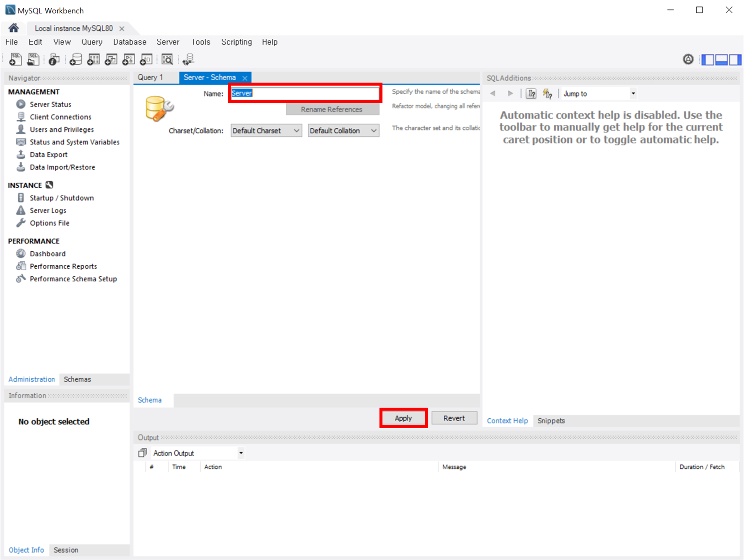Switch to the Snippets tab
744x560 pixels.
coord(551,421)
